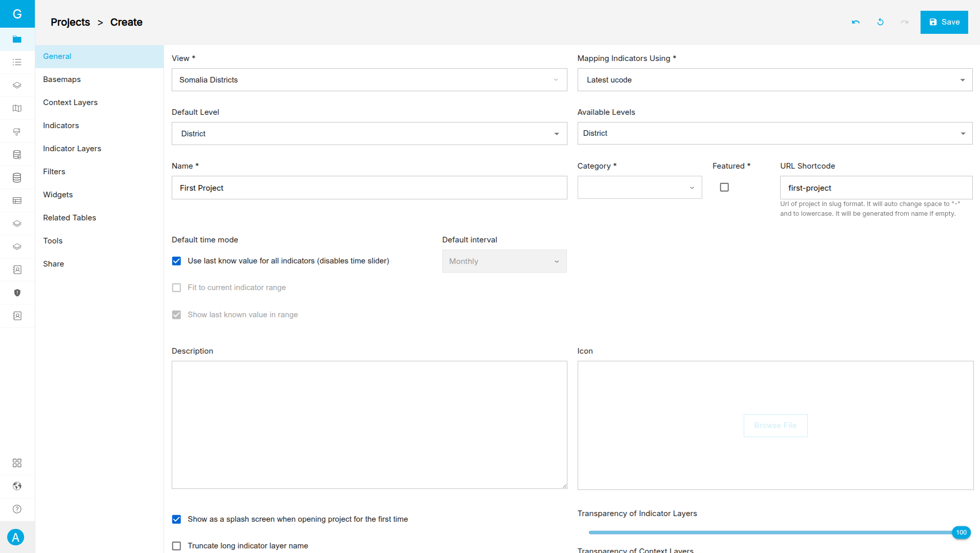Viewport: 980px width, 553px height.
Task: Click the shield icon in sidebar
Action: (17, 293)
